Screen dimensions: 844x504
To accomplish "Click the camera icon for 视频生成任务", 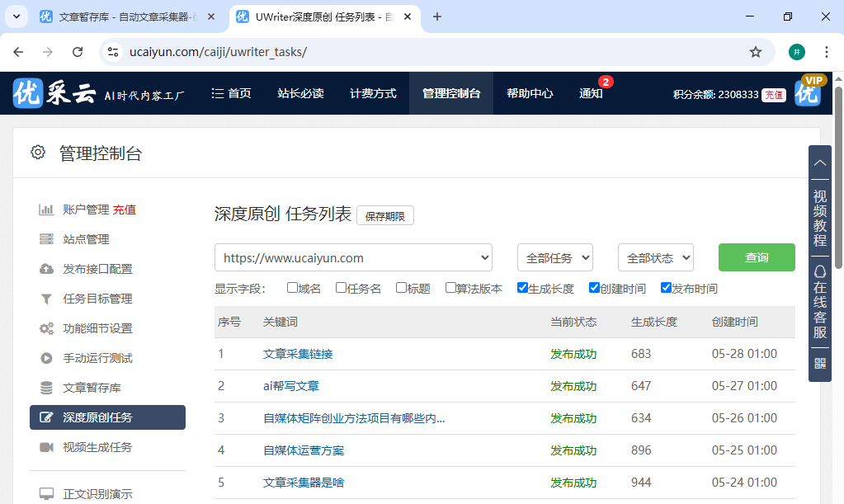I will [x=47, y=446].
